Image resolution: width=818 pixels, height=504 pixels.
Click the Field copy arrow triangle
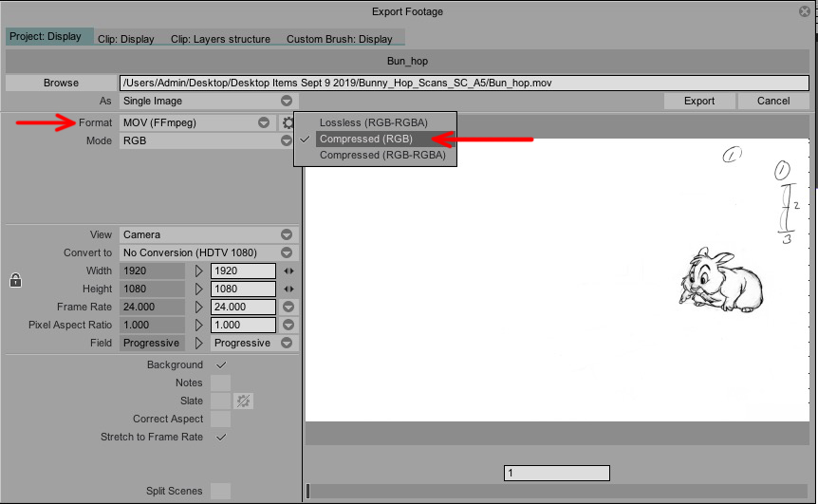click(198, 344)
